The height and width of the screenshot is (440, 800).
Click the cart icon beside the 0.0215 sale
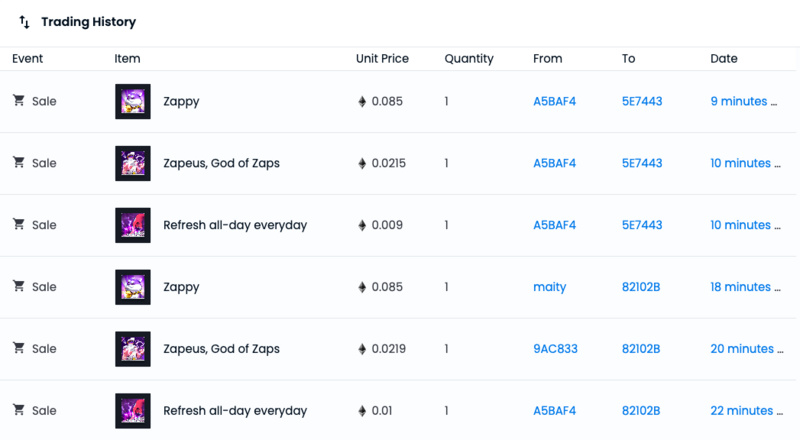pyautogui.click(x=18, y=163)
